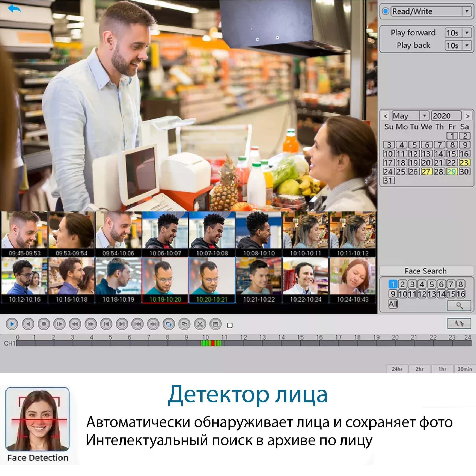This screenshot has width=476, height=476.
Task: Click the blue back arrow icon
Action: click(x=14, y=9)
